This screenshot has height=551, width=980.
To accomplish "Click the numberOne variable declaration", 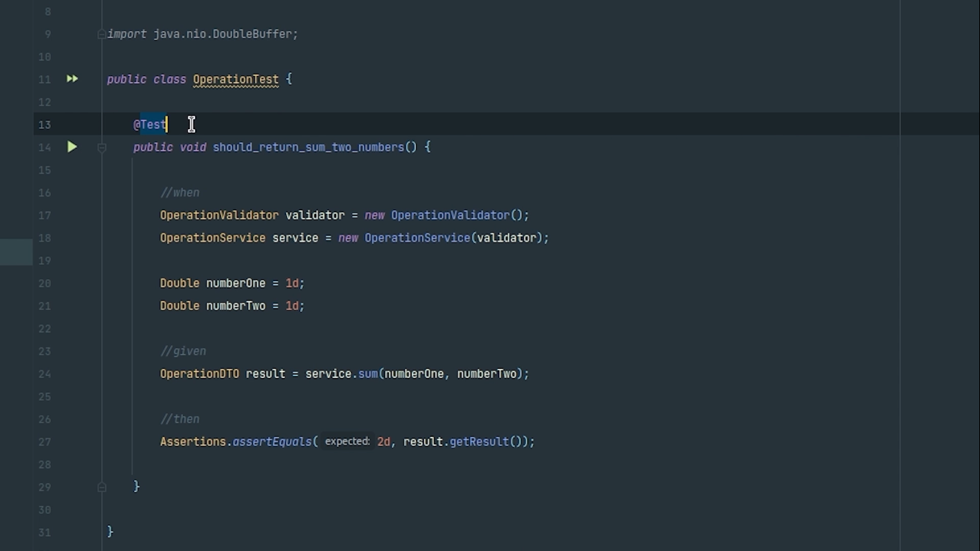I will pyautogui.click(x=235, y=283).
